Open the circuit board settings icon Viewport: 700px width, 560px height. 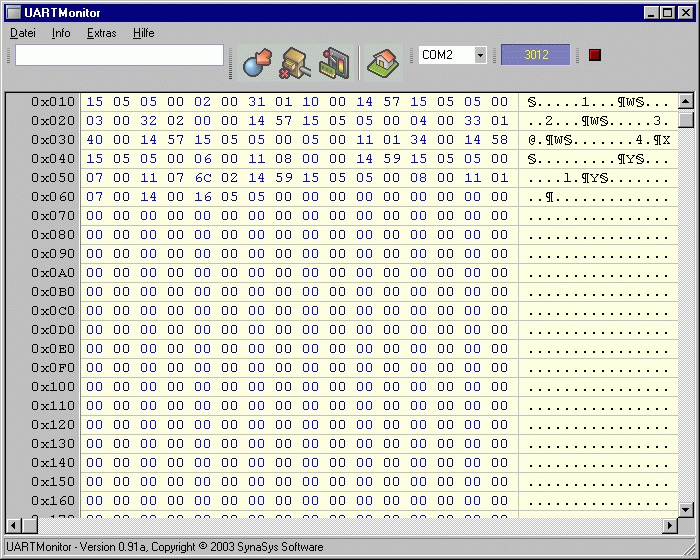[334, 63]
